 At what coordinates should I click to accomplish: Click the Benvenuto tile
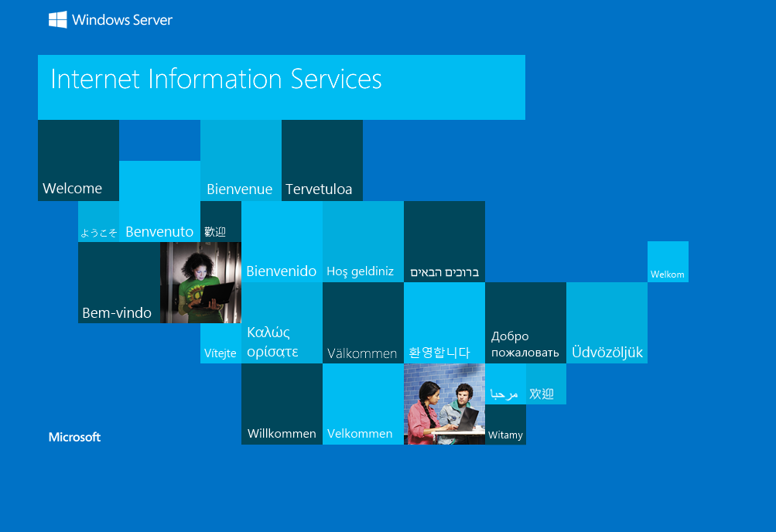tap(160, 201)
